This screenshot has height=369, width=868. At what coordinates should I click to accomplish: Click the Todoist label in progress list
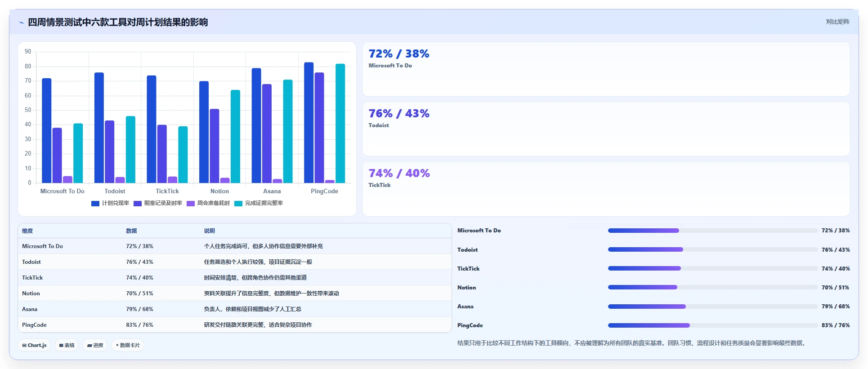click(468, 250)
